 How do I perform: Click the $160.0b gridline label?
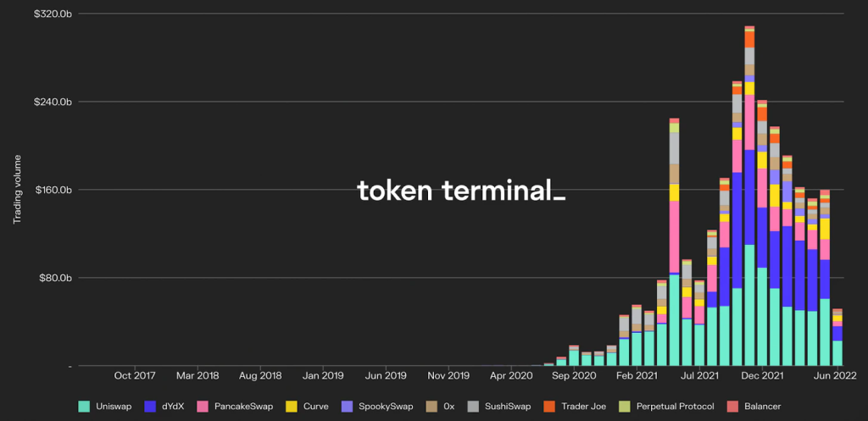(53, 190)
